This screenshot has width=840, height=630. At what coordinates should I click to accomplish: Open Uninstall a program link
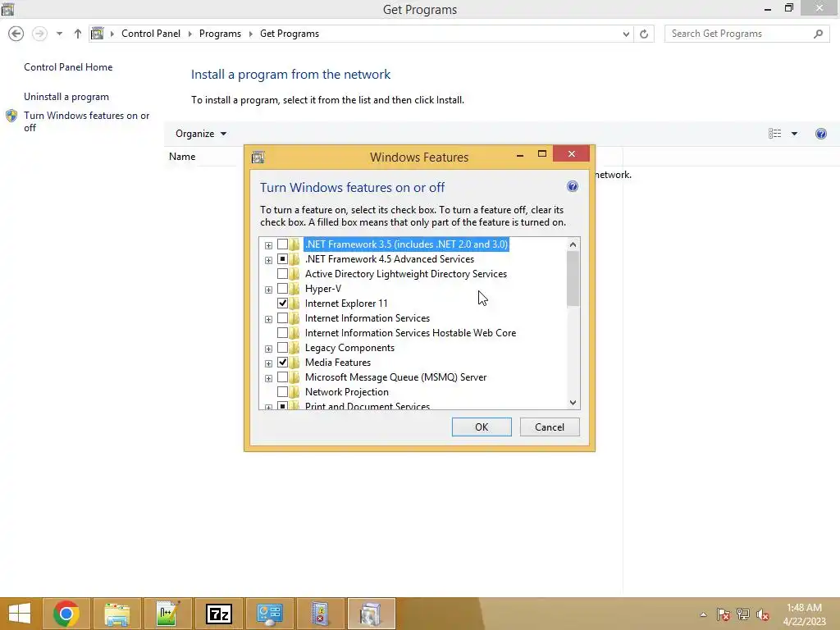click(66, 97)
